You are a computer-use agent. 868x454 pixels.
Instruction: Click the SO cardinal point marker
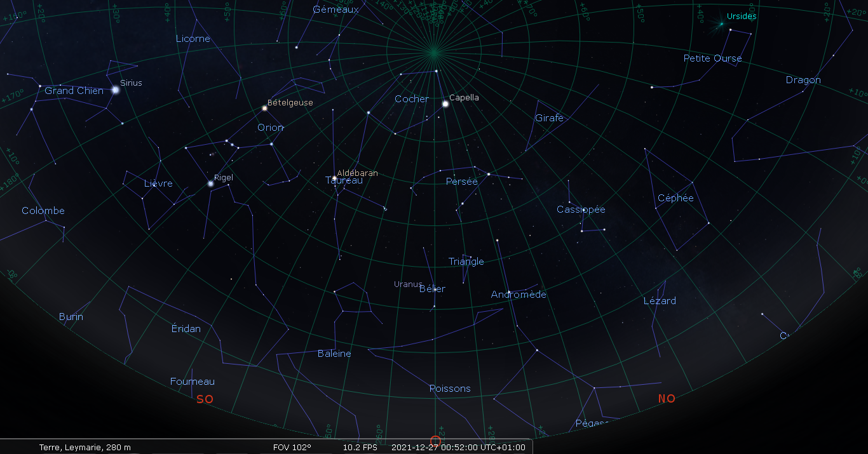pos(205,399)
